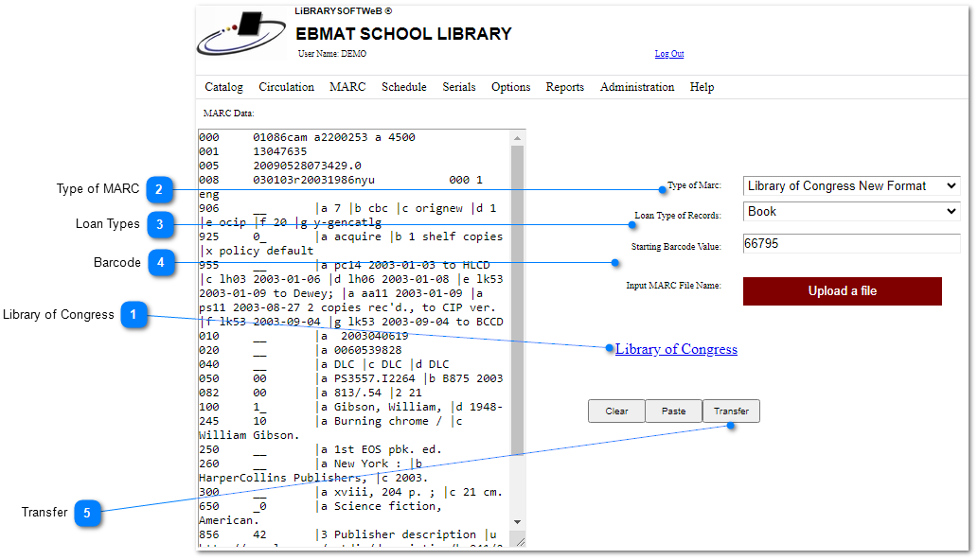Open the Type of Marc dropdown
978x560 pixels.
pyautogui.click(x=851, y=186)
